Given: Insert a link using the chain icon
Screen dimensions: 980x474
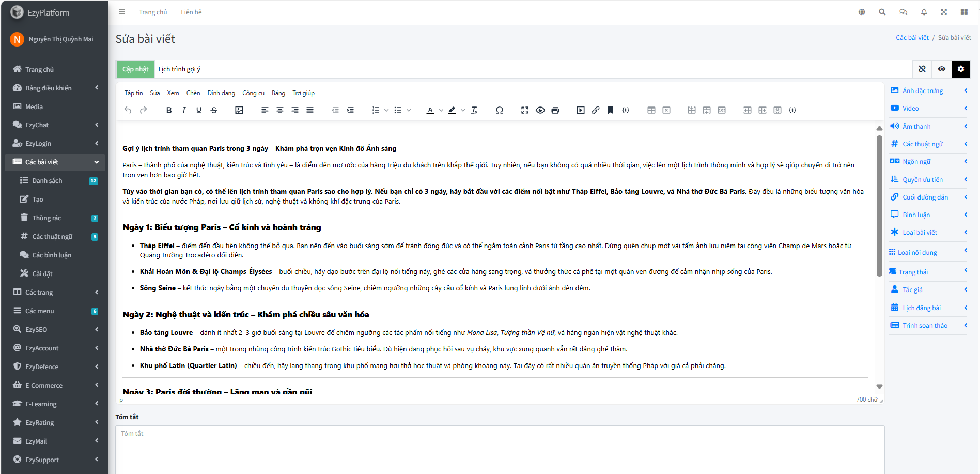Looking at the screenshot, I should point(596,110).
